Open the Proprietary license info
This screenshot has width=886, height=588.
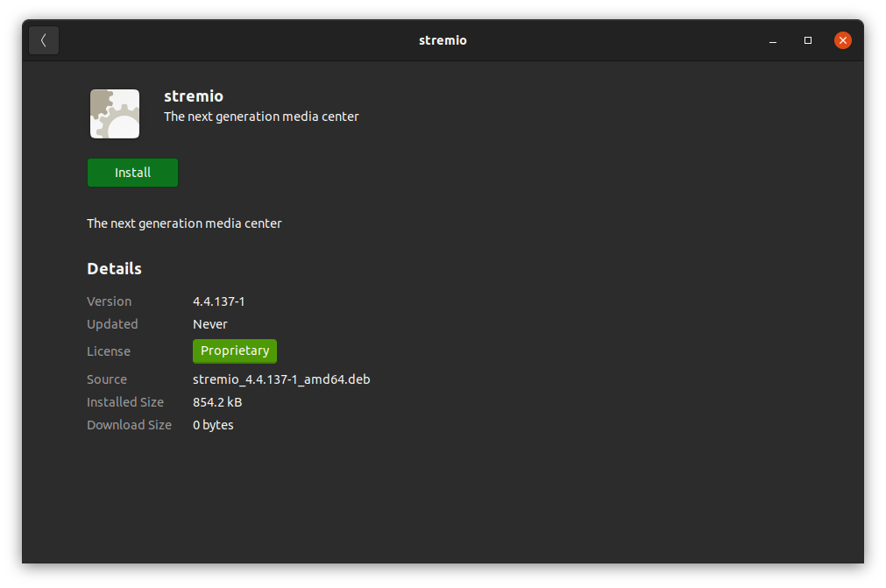(235, 351)
